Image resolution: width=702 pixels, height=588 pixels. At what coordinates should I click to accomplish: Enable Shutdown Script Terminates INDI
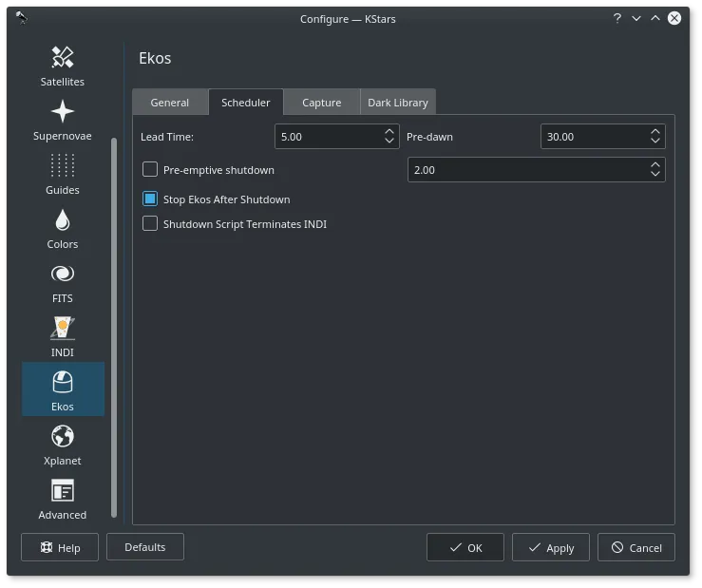coord(150,223)
